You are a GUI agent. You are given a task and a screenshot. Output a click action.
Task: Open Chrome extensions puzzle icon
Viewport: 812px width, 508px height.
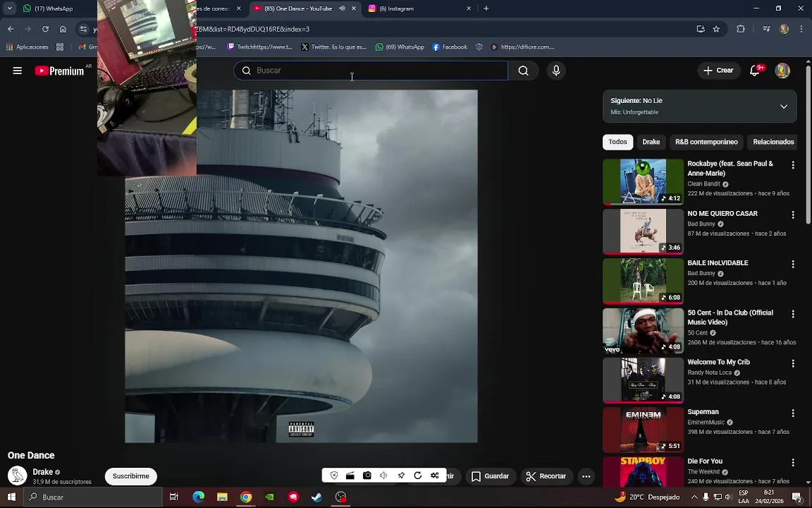pos(741,29)
